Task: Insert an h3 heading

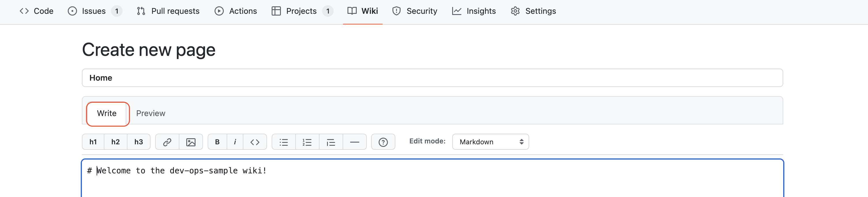Action: pyautogui.click(x=138, y=142)
